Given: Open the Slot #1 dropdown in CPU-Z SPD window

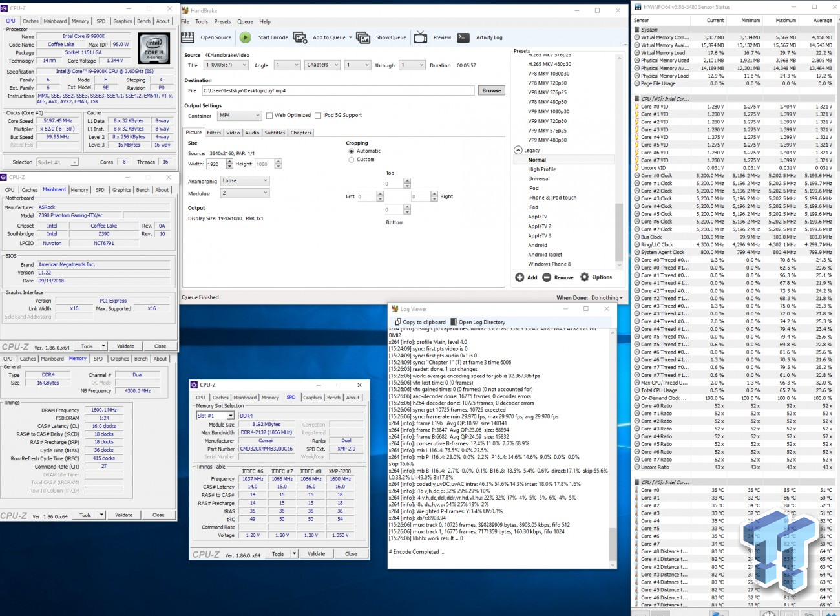Looking at the screenshot, I should [x=215, y=416].
